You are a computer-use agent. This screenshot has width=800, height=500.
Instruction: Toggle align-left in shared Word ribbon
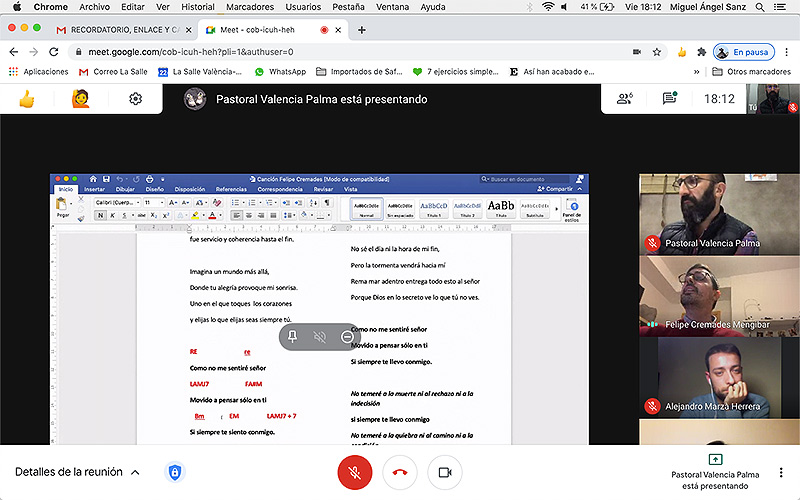[237, 215]
